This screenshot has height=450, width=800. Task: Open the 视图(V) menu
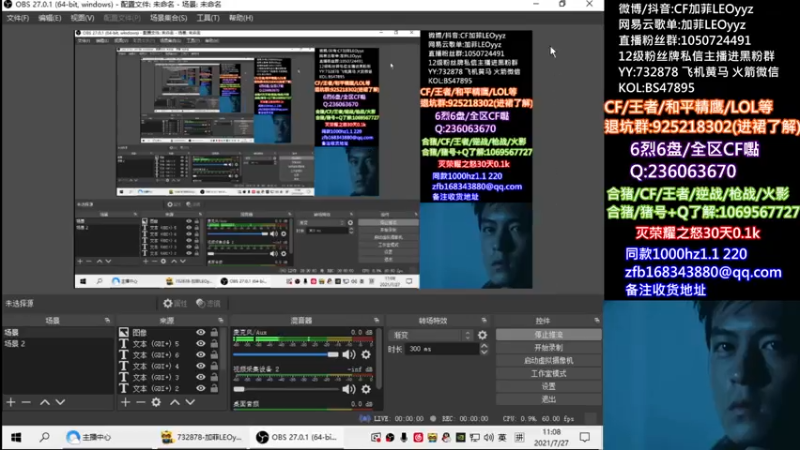coord(82,18)
